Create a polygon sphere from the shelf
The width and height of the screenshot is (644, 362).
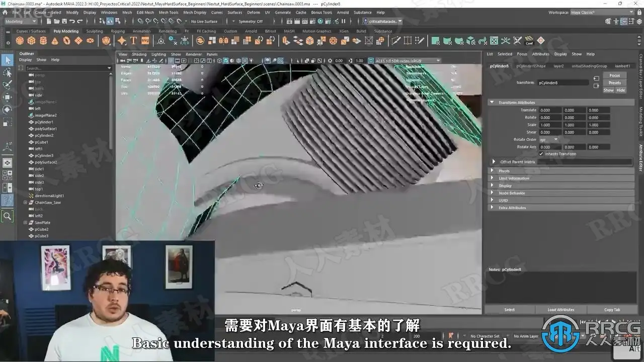(x=20, y=41)
